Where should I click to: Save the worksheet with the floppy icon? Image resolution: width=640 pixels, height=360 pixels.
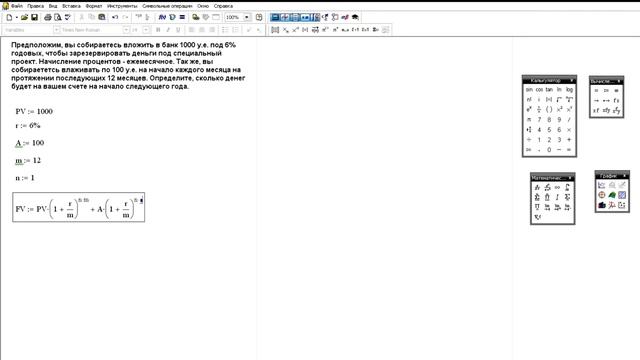[34, 17]
